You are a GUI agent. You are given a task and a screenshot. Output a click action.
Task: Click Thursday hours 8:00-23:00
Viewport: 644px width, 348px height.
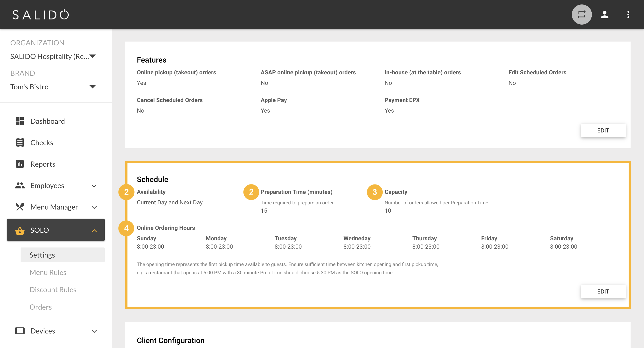pyautogui.click(x=426, y=247)
